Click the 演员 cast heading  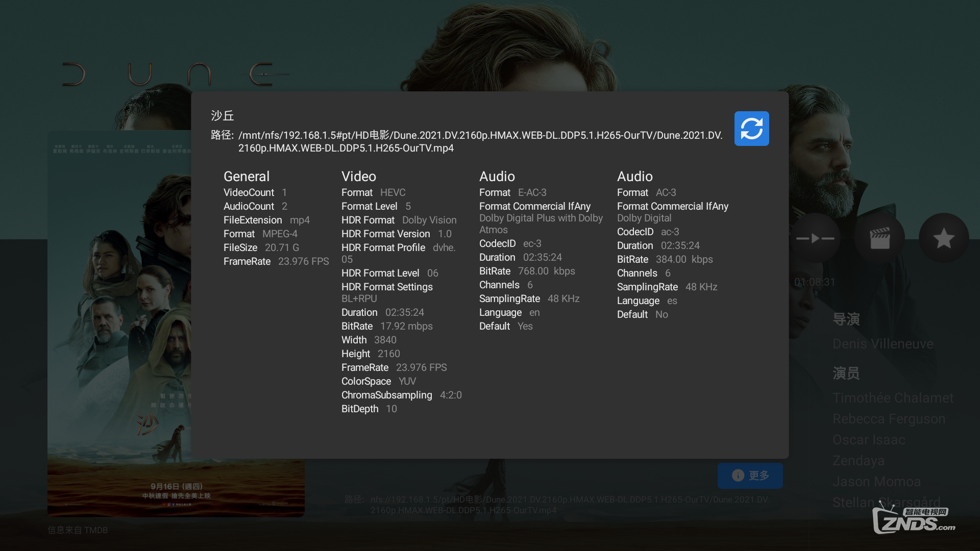[x=846, y=373]
